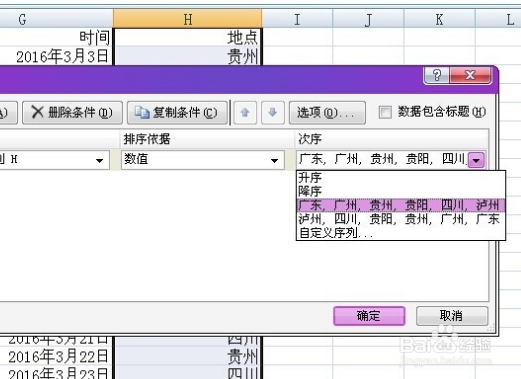Viewport: 521px width, 379px height.
Task: Click the Delete Condition (删除条件) button
Action: [x=72, y=113]
